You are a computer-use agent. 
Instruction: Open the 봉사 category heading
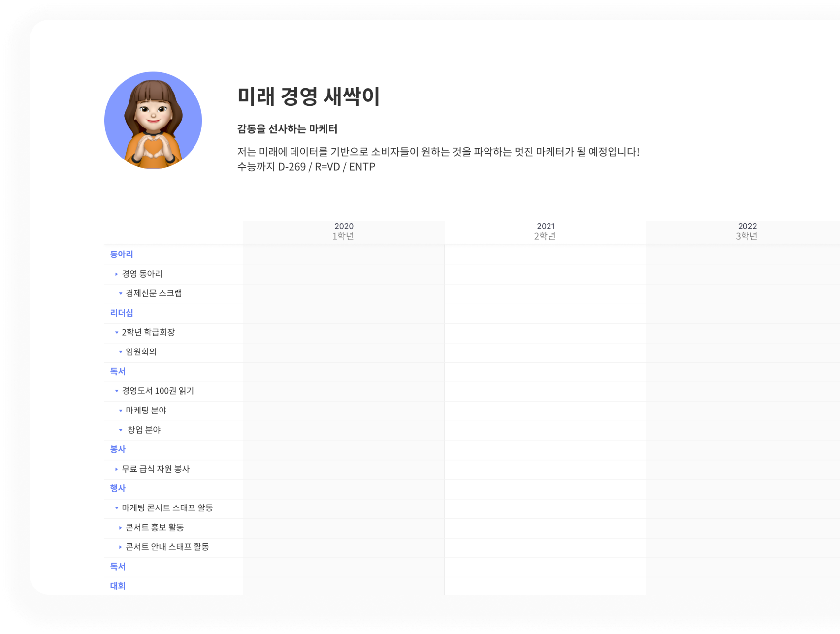tap(118, 449)
